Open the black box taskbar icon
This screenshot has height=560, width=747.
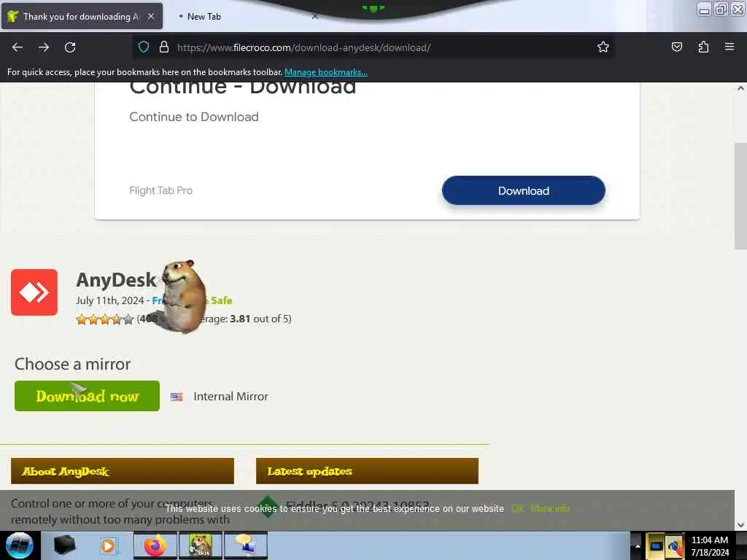pyautogui.click(x=64, y=545)
